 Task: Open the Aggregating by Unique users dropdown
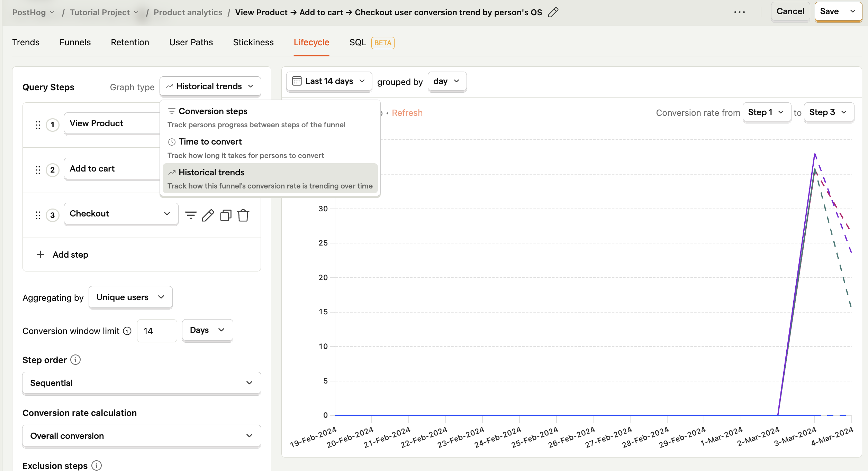tap(130, 297)
